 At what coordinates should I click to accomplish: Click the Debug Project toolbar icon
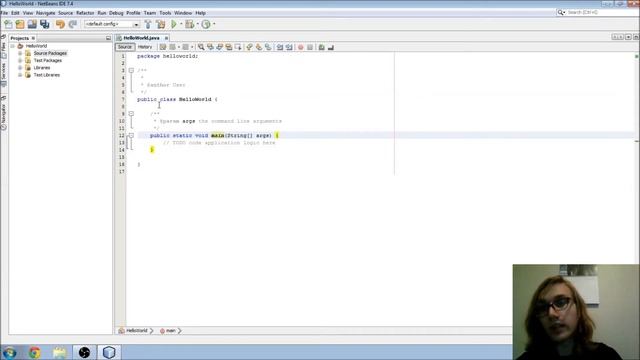coord(190,24)
